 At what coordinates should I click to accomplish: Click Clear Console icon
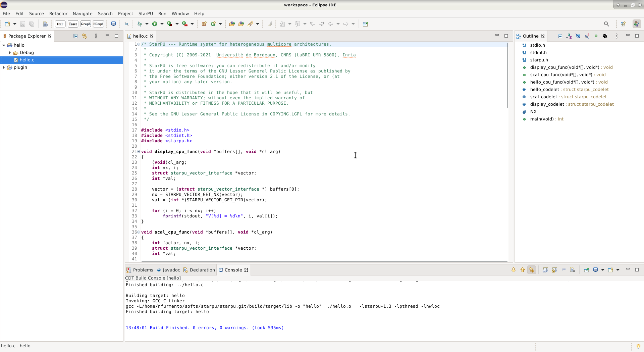(x=573, y=270)
